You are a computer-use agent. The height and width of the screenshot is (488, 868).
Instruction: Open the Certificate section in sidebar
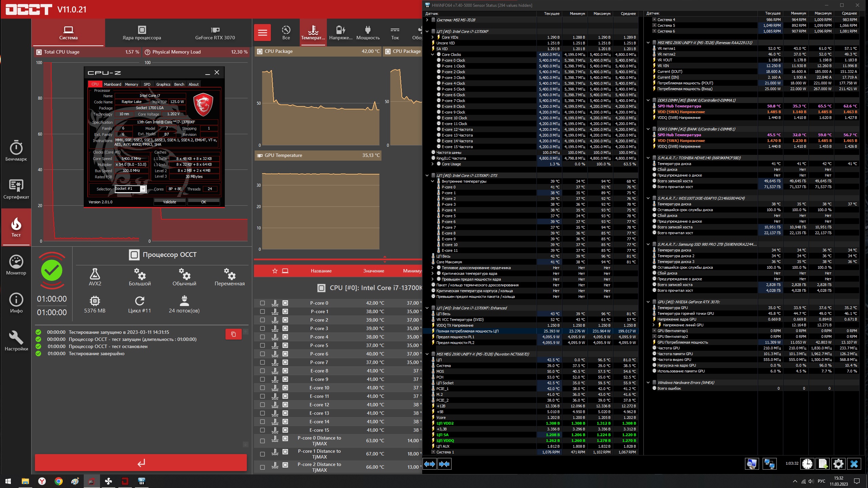tap(16, 189)
